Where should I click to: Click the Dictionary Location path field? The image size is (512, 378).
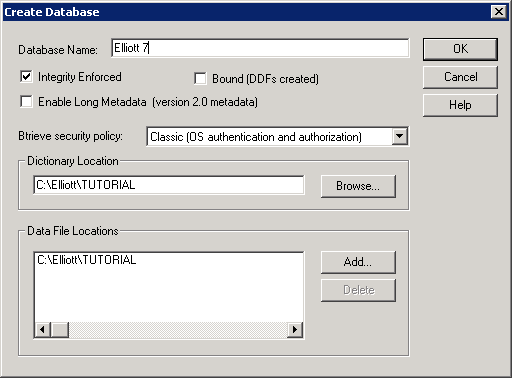(x=169, y=185)
